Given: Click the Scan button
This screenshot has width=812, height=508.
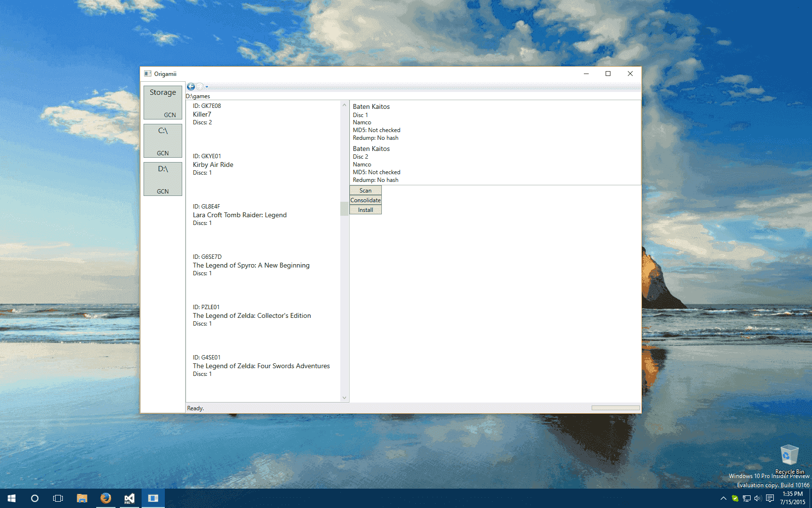Looking at the screenshot, I should [365, 191].
